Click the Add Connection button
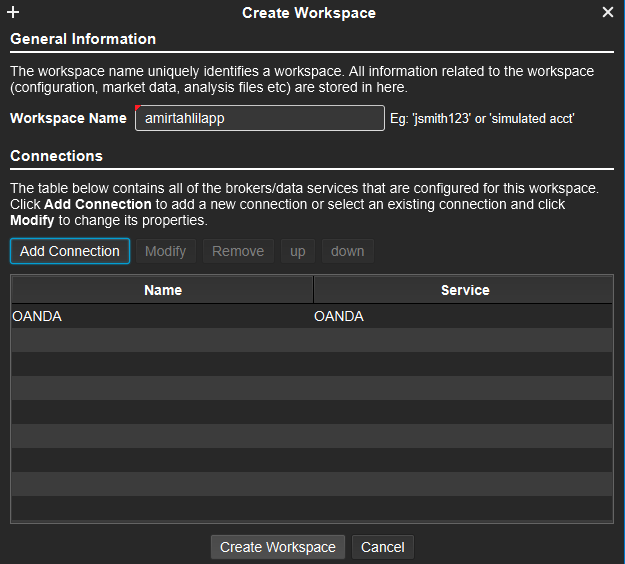 (x=70, y=251)
